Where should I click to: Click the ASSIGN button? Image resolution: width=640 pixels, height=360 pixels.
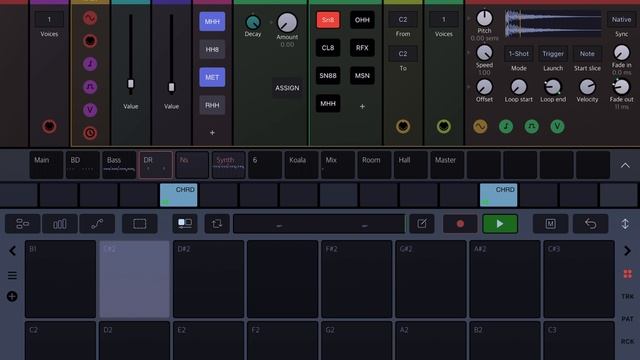pos(287,88)
